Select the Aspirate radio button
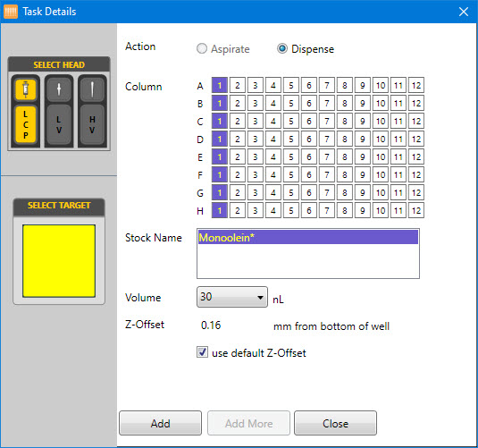 202,48
